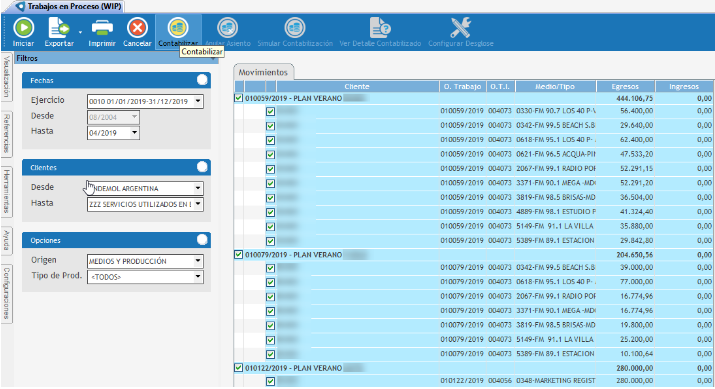The height and width of the screenshot is (389, 715).
Task: Click the Simular Contabilización icon
Action: pos(295,28)
